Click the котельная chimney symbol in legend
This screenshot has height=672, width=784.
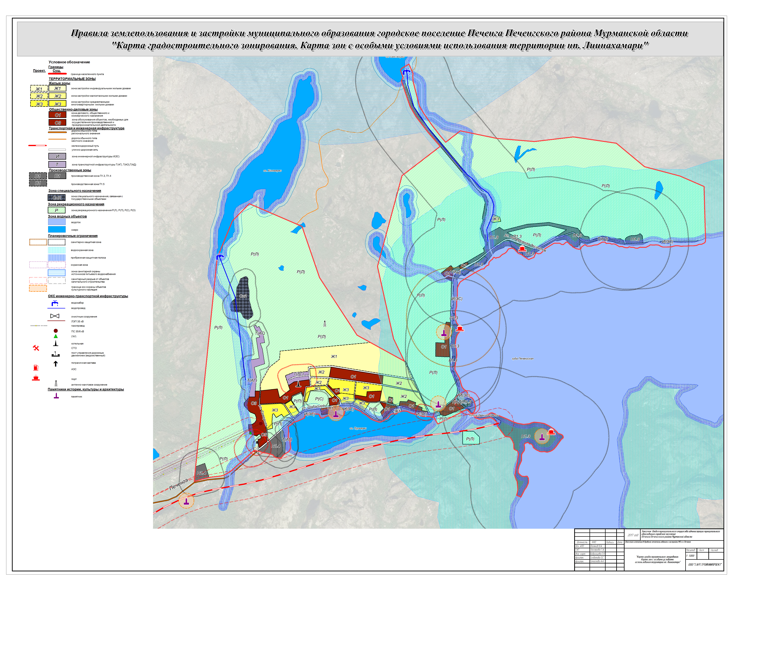click(x=56, y=343)
